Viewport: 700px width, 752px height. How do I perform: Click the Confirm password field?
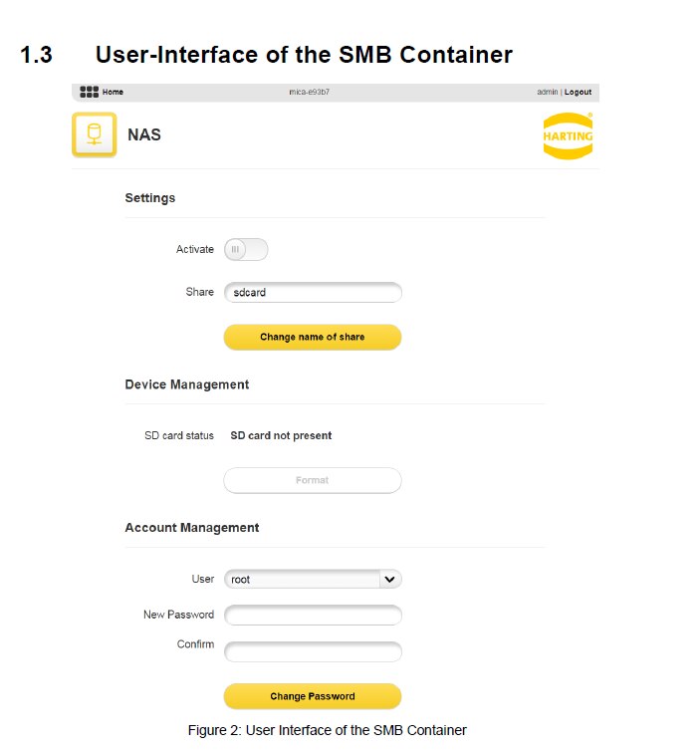[x=312, y=651]
